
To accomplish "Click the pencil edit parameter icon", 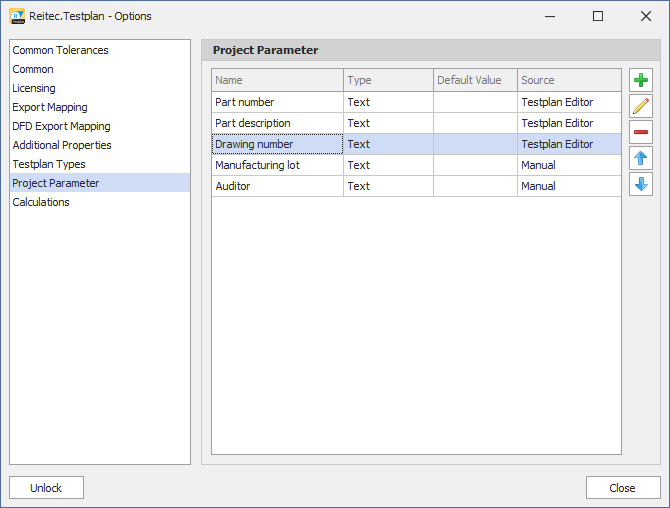I will tap(641, 106).
